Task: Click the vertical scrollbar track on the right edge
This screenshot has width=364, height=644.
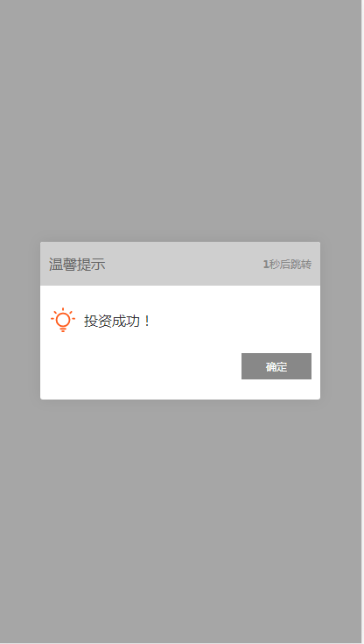Action: point(363,321)
